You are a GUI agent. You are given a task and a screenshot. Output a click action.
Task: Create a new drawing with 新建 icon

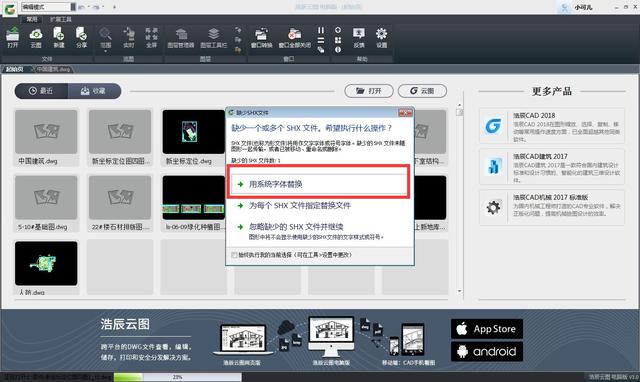[x=59, y=38]
